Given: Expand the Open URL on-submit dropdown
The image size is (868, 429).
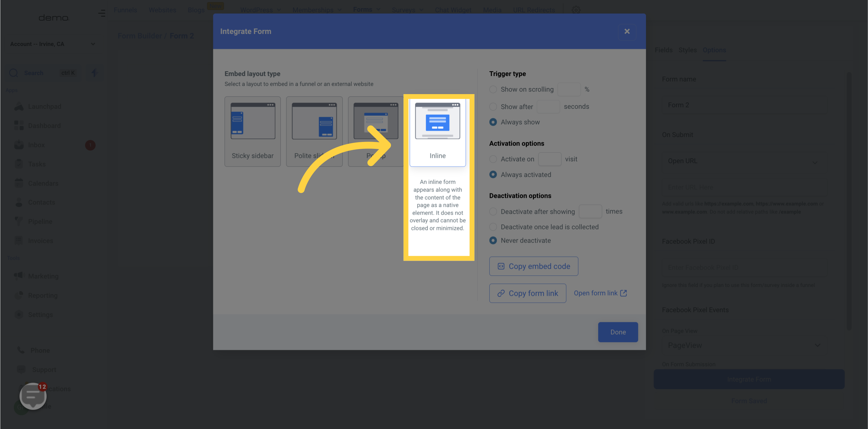Looking at the screenshot, I should pos(744,162).
